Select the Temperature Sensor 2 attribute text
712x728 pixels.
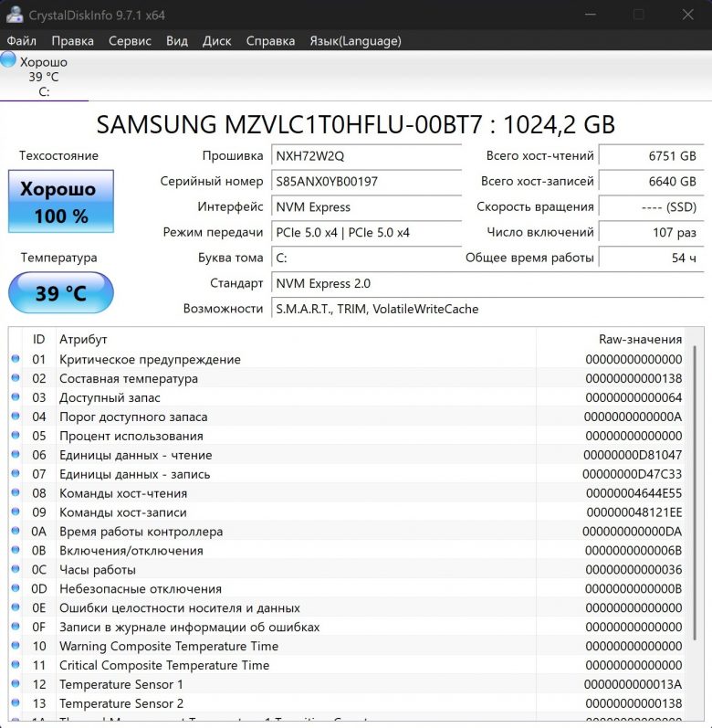point(121,703)
